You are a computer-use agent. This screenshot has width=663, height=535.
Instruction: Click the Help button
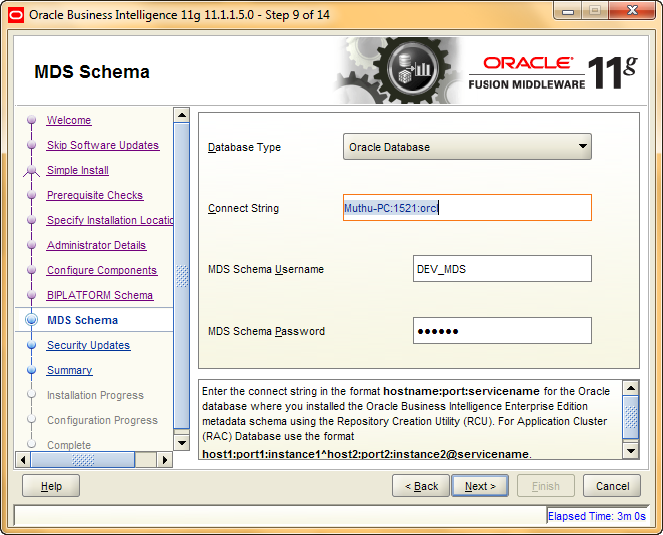tap(51, 486)
